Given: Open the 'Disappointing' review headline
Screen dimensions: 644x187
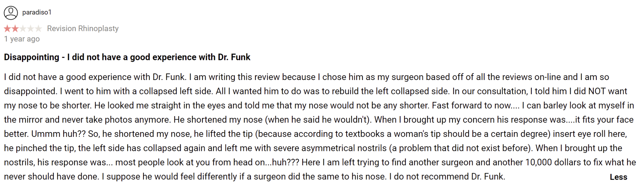Looking at the screenshot, I should (x=127, y=57).
